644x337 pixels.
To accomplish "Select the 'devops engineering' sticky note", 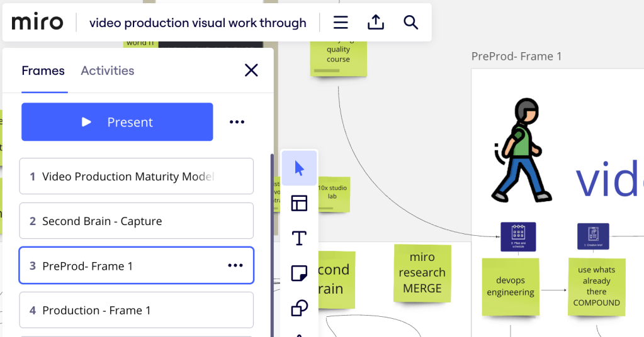I will click(511, 287).
